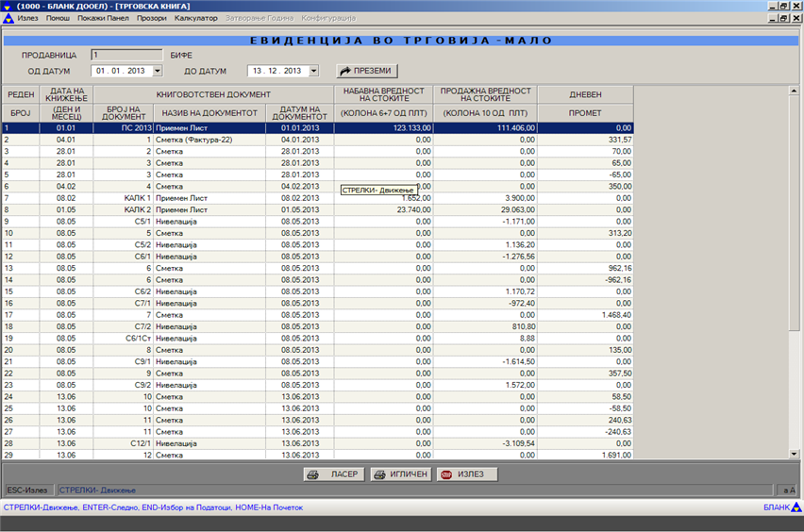The image size is (804, 532).
Task: Click the БЛАНК logo in status bar
Action: (x=782, y=507)
